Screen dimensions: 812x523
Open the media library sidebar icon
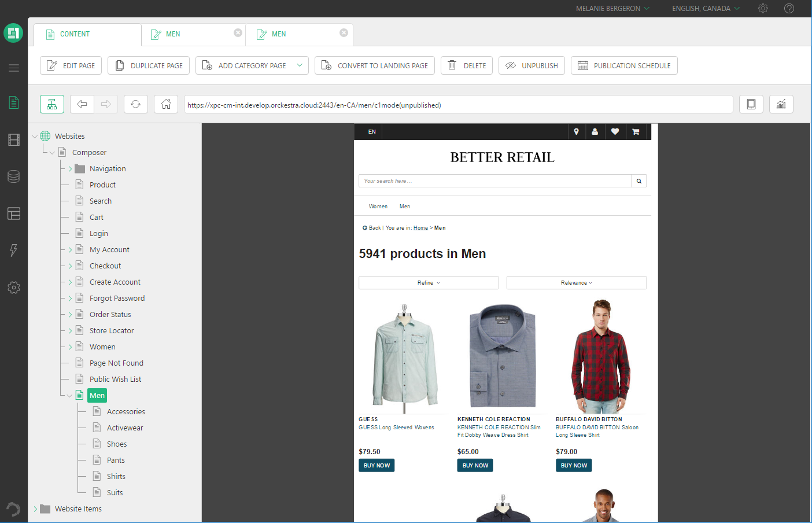coord(14,139)
